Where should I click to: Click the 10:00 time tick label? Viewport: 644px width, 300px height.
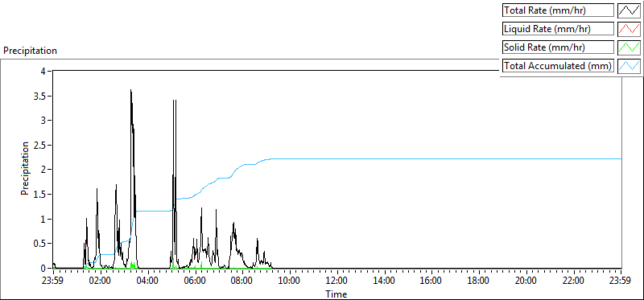click(290, 281)
